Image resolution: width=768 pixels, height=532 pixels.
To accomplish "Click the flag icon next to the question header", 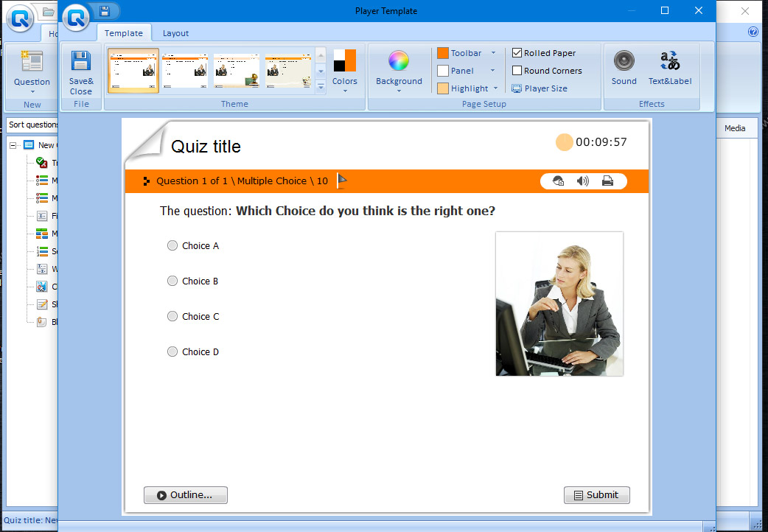I will pyautogui.click(x=341, y=181).
